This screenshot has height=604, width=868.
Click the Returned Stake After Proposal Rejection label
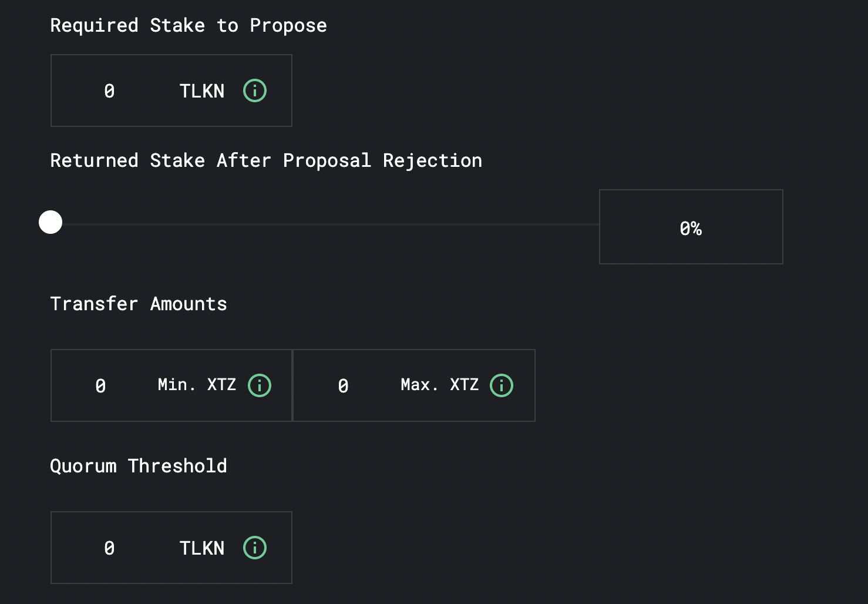coord(266,160)
